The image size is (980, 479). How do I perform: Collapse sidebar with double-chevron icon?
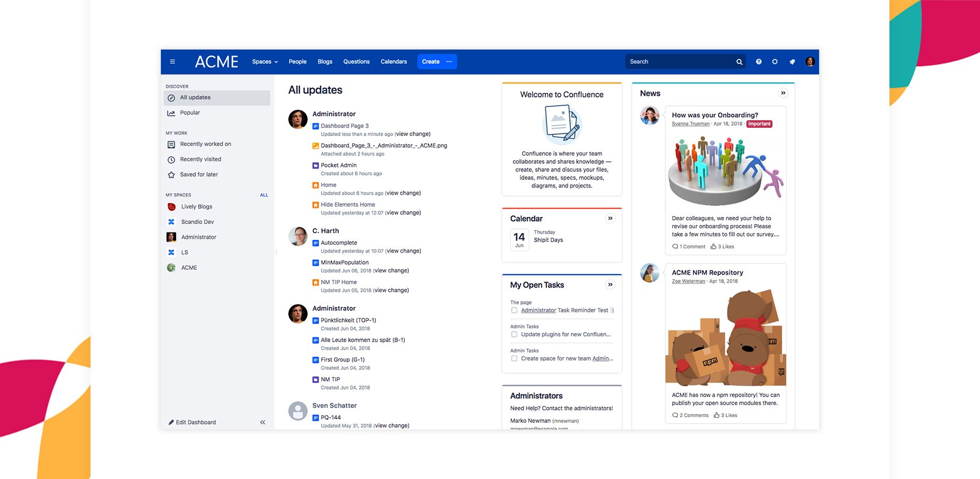263,423
